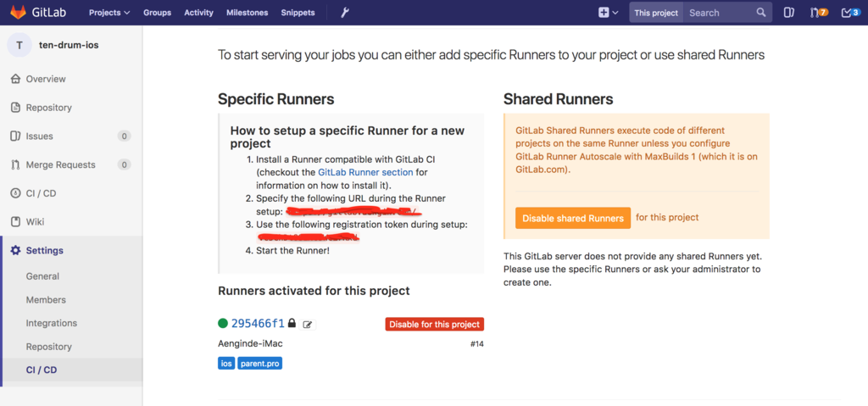Go to Groups in top navigation

click(x=157, y=12)
